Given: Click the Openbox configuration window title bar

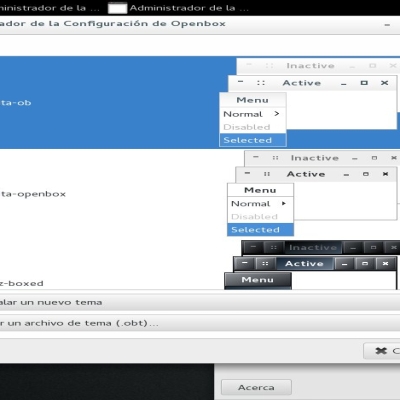Looking at the screenshot, I should click(x=200, y=24).
